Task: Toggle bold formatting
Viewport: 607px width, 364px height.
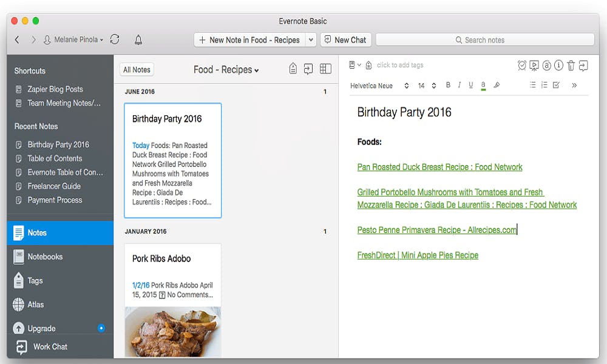Action: coord(448,85)
